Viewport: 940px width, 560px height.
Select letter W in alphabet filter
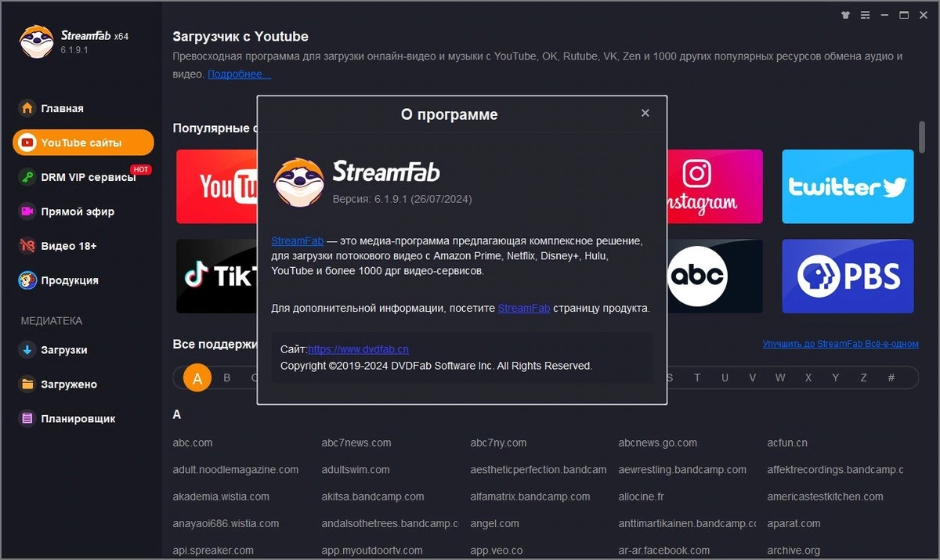(780, 378)
